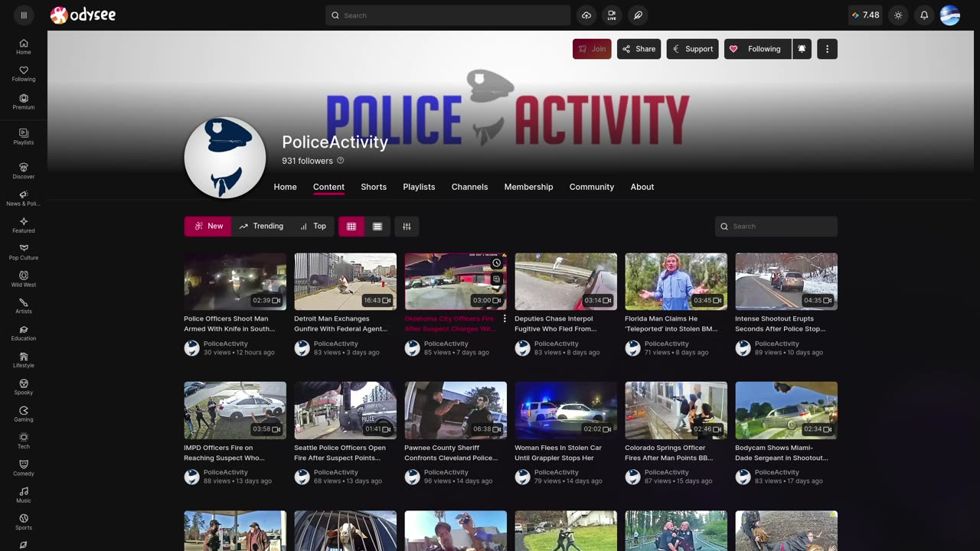
Task: Open Artists sidebar category
Action: point(24,306)
